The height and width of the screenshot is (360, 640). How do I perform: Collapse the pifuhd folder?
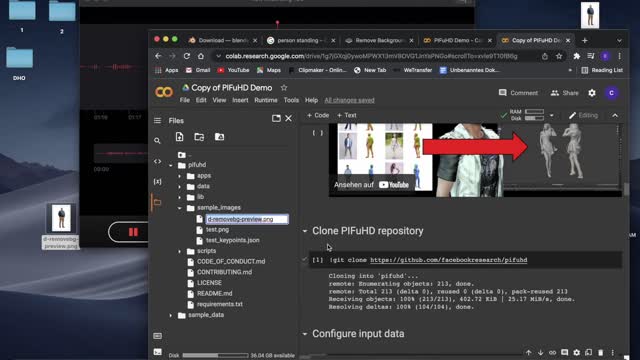(171, 165)
